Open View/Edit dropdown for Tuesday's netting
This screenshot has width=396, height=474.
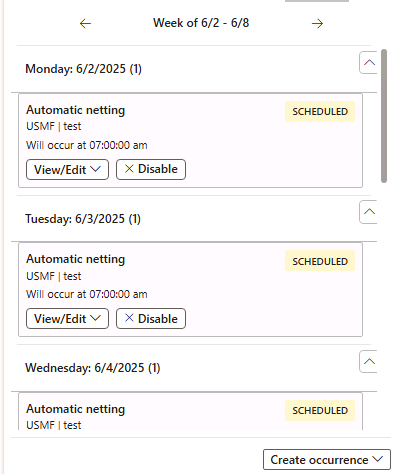[67, 319]
